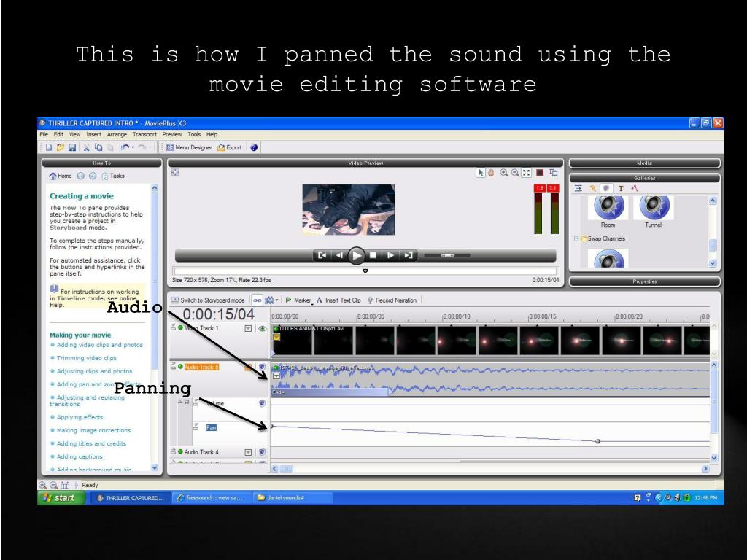Expand Audio Track 5 orange dropdown box

(x=248, y=367)
